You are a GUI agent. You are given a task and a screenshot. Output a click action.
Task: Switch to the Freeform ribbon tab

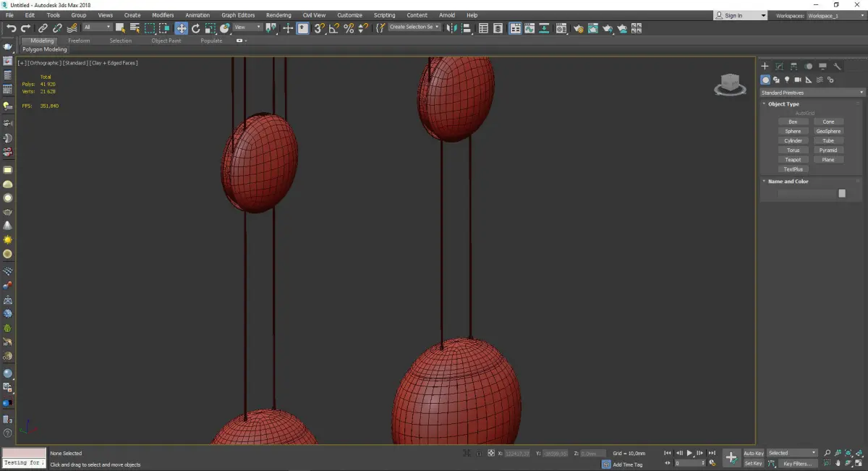pos(79,41)
